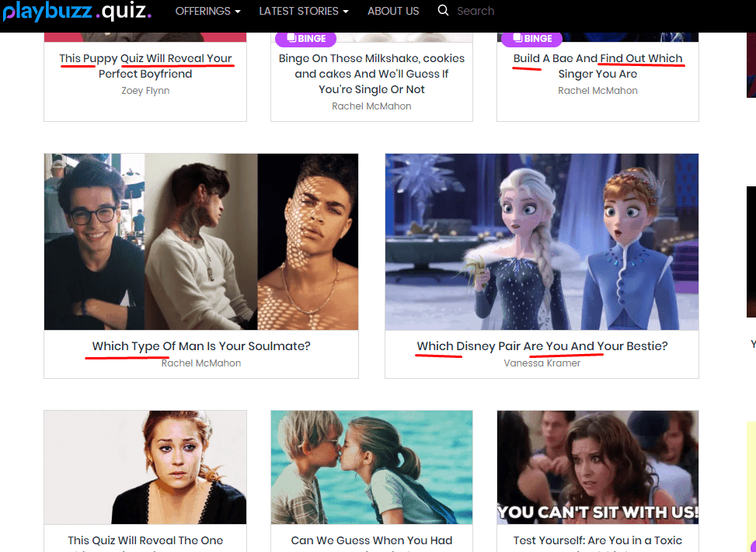This screenshot has height=552, width=756.
Task: Open author Vanessa Kramer's page
Action: tap(542, 363)
